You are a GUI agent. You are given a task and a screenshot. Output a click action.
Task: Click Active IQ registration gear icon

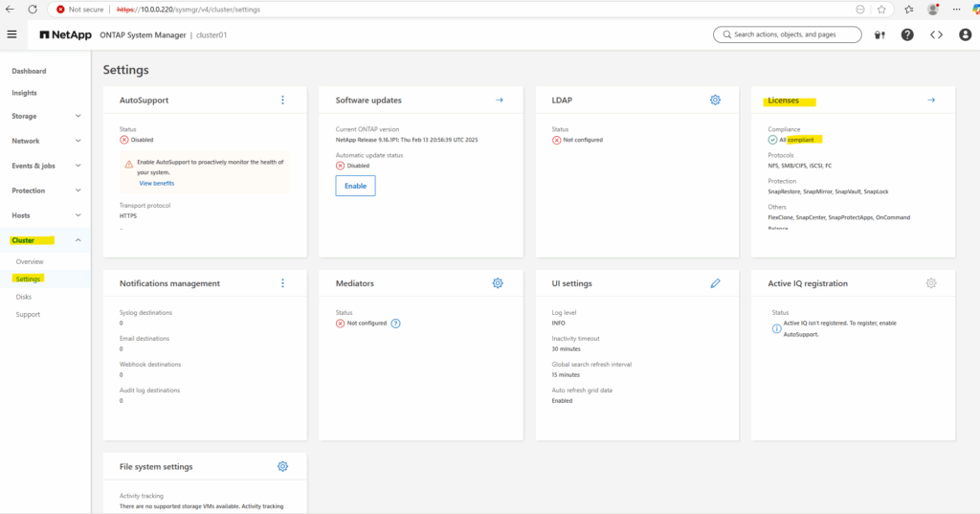931,283
